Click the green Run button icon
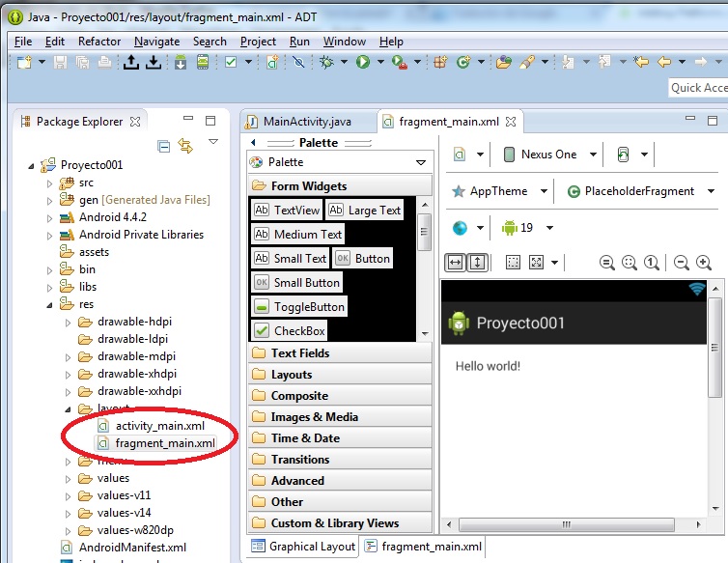Viewport: 728px width, 563px height. pos(363,62)
